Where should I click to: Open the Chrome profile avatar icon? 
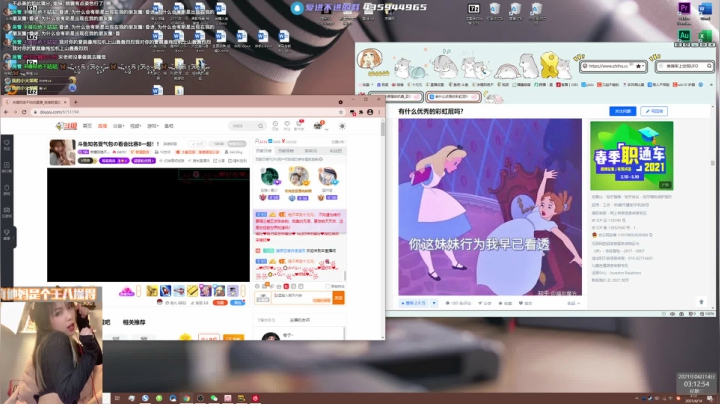[370, 112]
